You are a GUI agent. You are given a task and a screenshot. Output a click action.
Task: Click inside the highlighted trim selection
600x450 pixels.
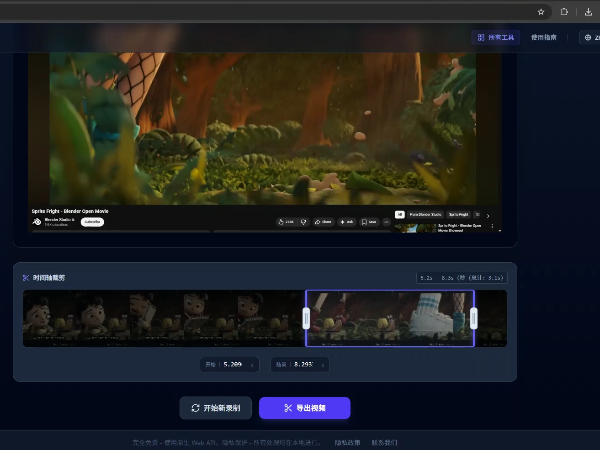(x=390, y=318)
